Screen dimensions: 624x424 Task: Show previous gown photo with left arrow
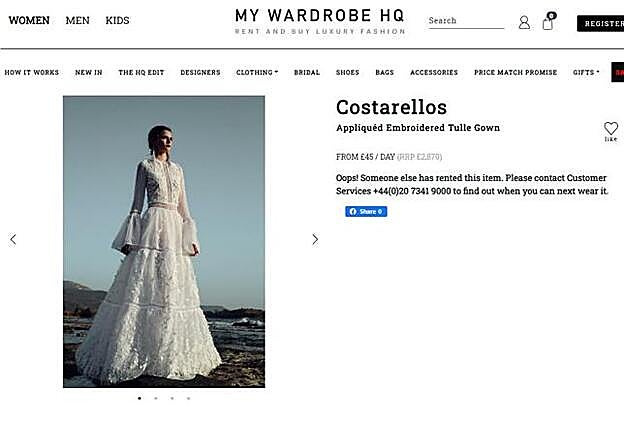(x=13, y=239)
